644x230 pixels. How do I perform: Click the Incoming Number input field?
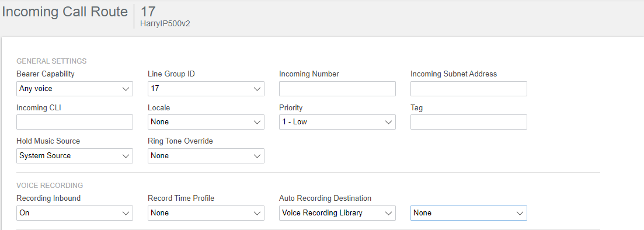coord(337,89)
